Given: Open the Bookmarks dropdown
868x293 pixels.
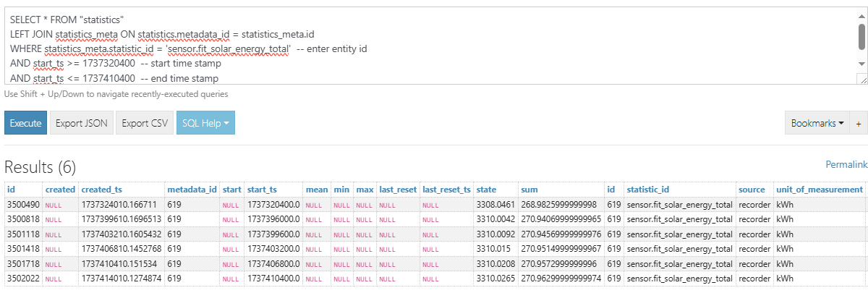Looking at the screenshot, I should (x=817, y=123).
